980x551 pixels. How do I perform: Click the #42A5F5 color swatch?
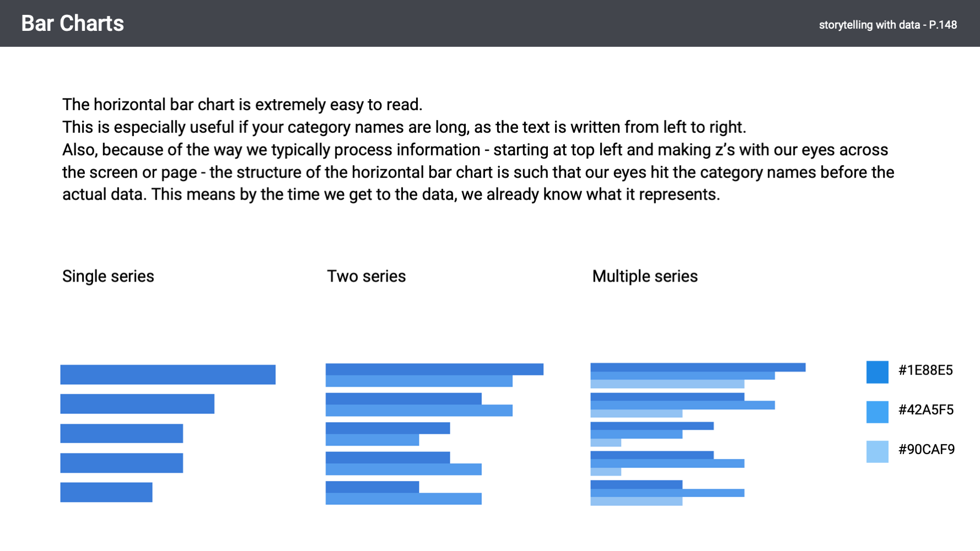[877, 412]
